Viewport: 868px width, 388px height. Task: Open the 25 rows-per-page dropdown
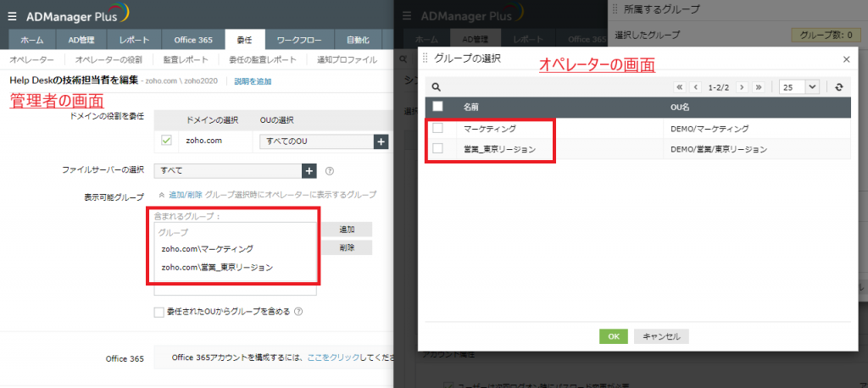tap(798, 87)
